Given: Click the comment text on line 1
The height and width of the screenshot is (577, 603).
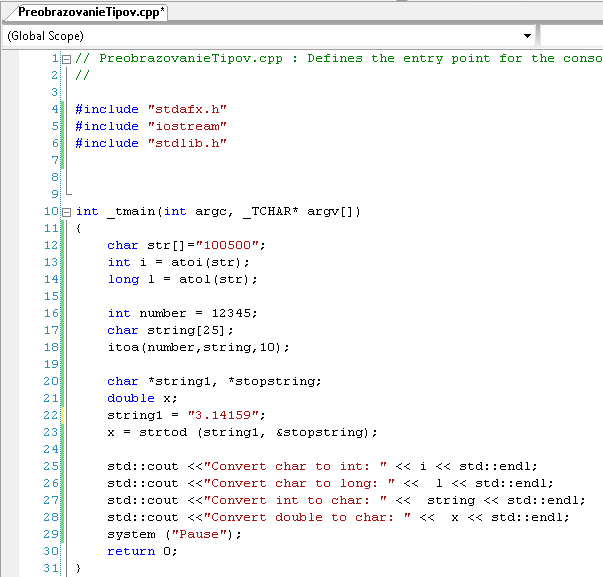Looking at the screenshot, I should [339, 58].
